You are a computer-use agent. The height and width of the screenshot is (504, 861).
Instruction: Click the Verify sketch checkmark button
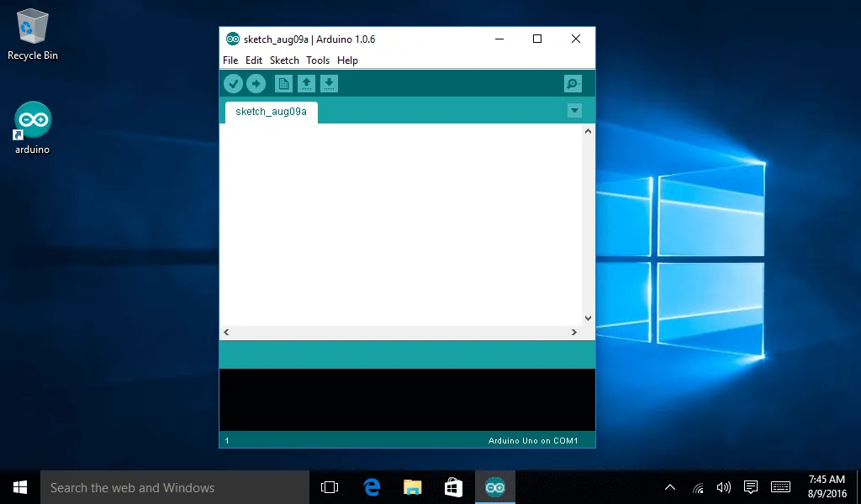pyautogui.click(x=233, y=83)
